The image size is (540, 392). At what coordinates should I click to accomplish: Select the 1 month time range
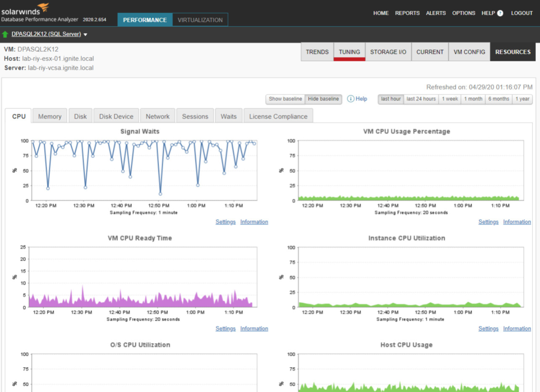tap(473, 99)
